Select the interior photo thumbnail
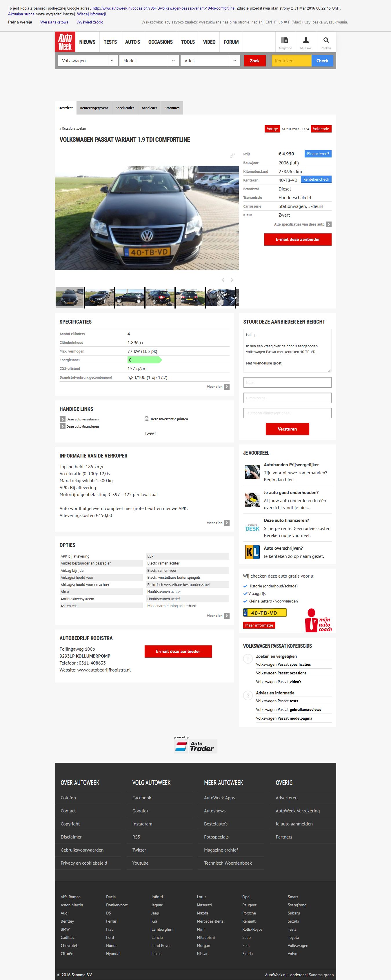The image size is (391, 980). [x=221, y=297]
